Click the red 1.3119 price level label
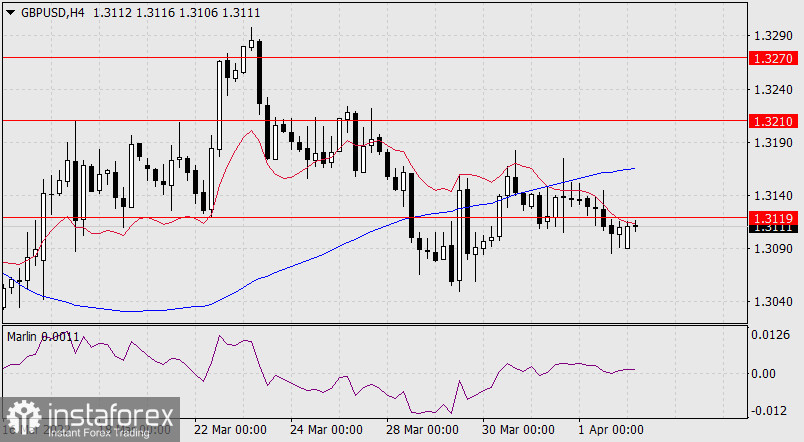 click(x=774, y=217)
